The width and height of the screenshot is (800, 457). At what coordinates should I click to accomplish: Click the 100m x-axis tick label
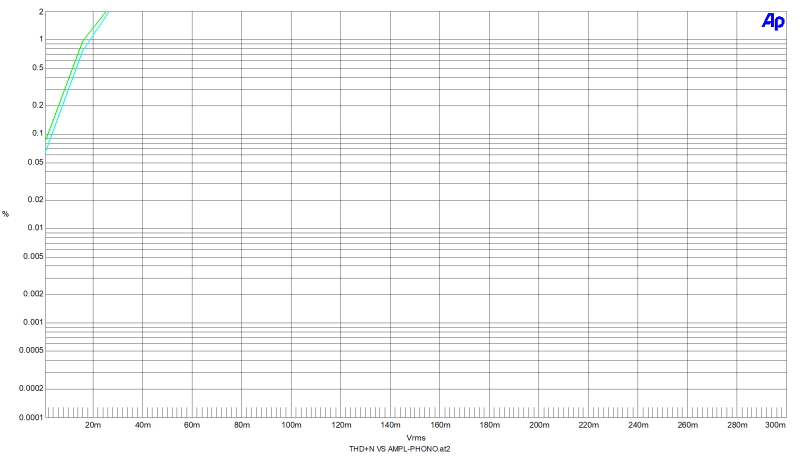click(291, 425)
